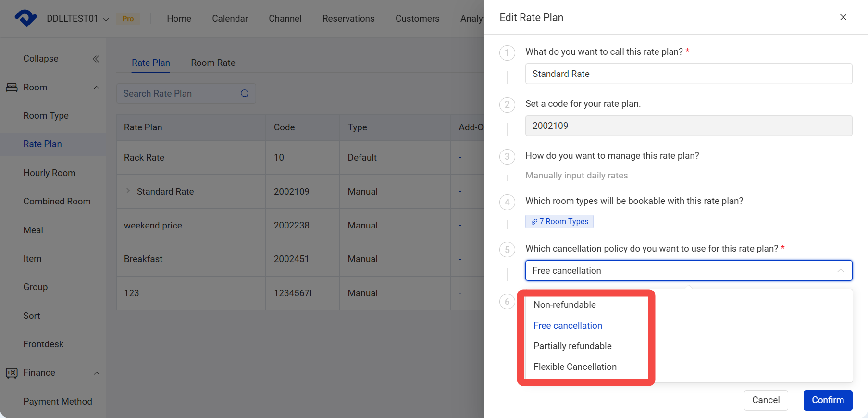Select Non-refundable option

point(565,304)
